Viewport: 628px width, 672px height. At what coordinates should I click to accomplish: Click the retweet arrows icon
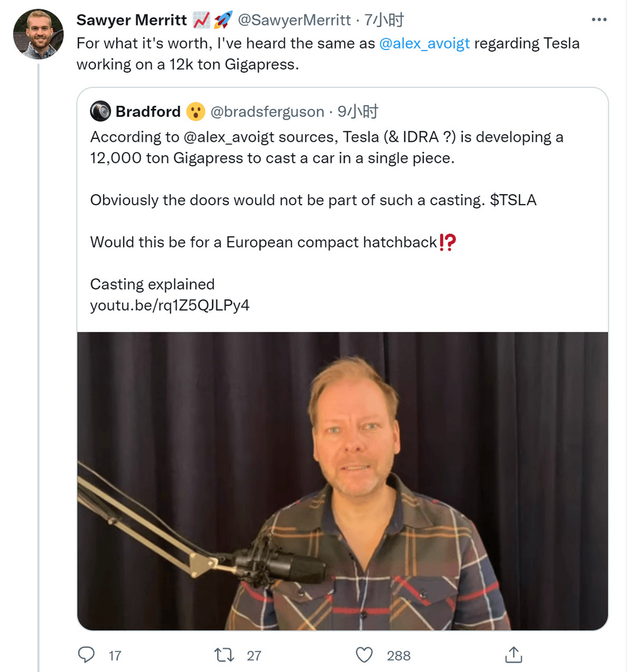click(224, 655)
